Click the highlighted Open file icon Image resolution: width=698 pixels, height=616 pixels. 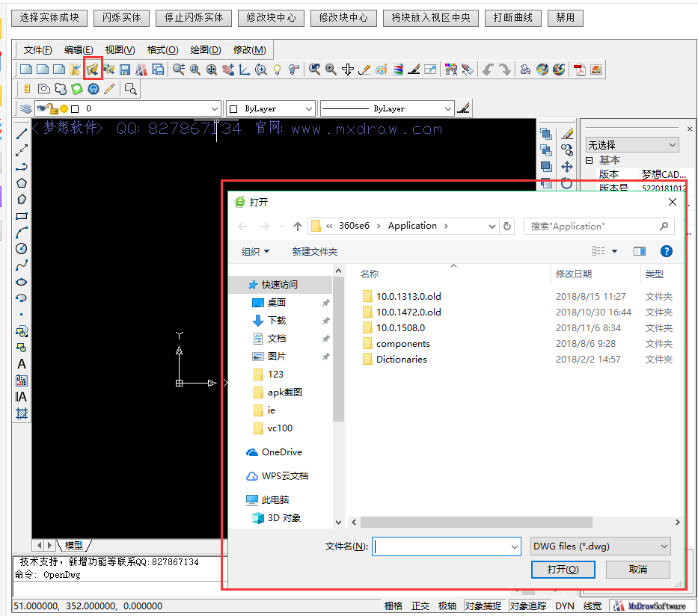tap(91, 69)
